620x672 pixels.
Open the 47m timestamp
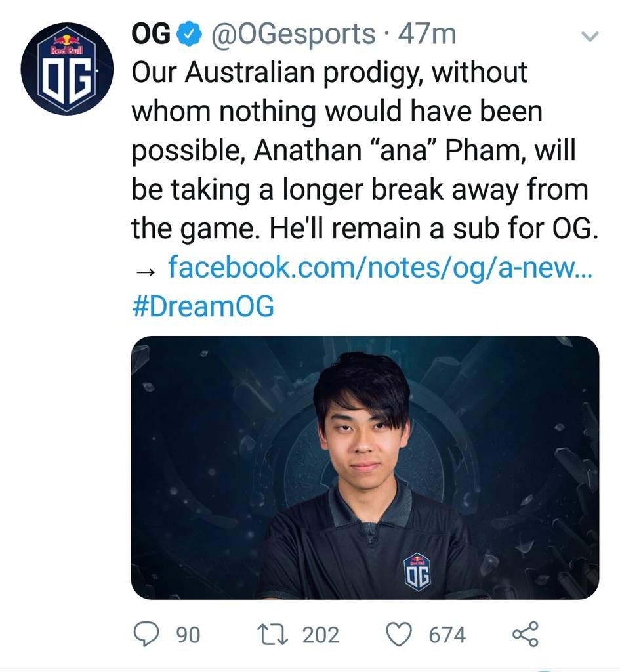click(x=426, y=34)
